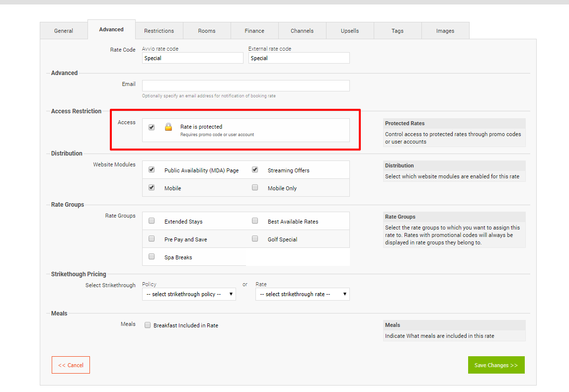The image size is (569, 392).
Task: Click the Rate Groups help panel heading
Action: [x=400, y=217]
